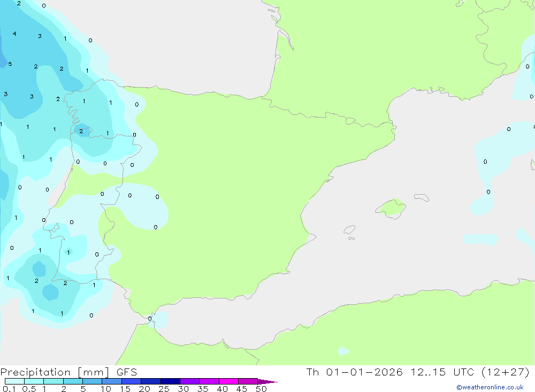Click the over-50 mm arrow at legend end
535x392 pixels.
pyautogui.click(x=267, y=382)
